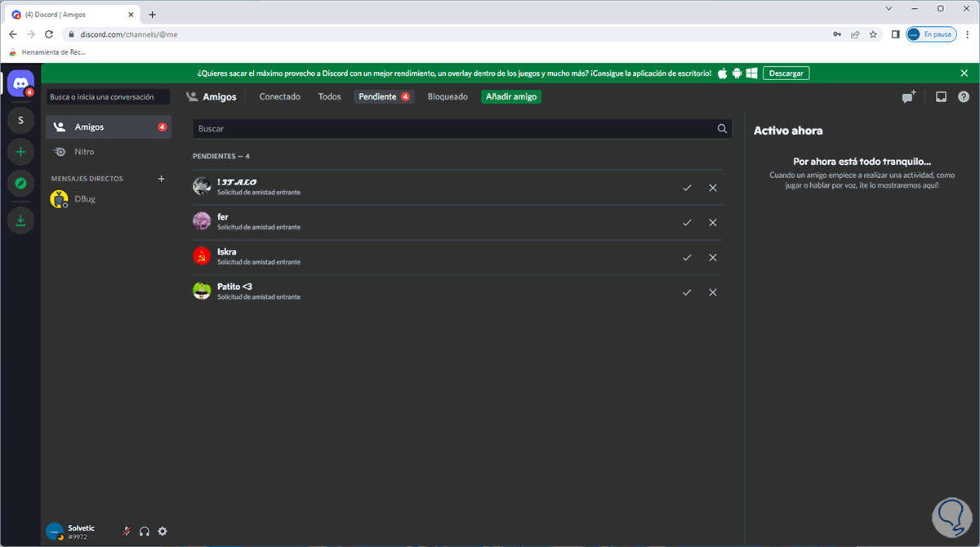Accept friend request from fer
Screen dimensions: 980x547
coord(687,222)
